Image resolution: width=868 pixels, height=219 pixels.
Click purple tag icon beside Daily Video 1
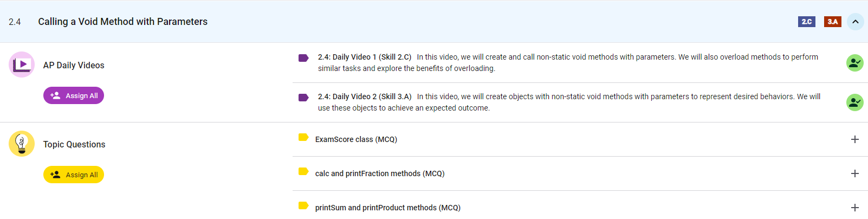click(x=303, y=58)
